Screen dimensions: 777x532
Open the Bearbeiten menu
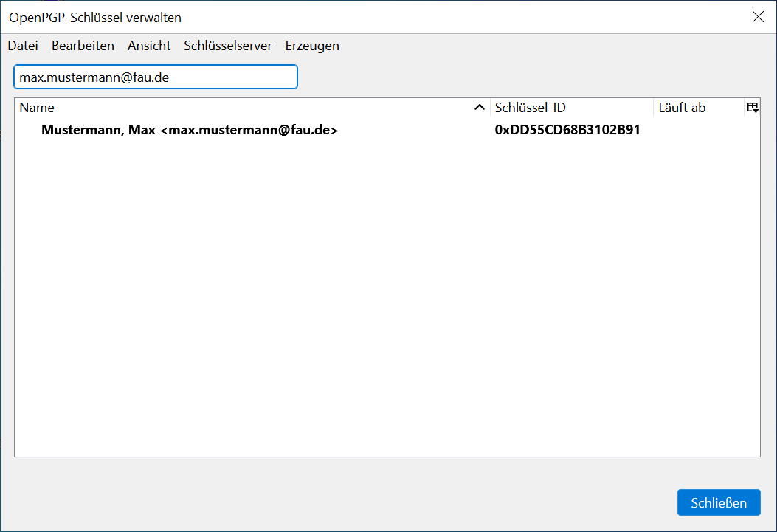click(x=83, y=46)
